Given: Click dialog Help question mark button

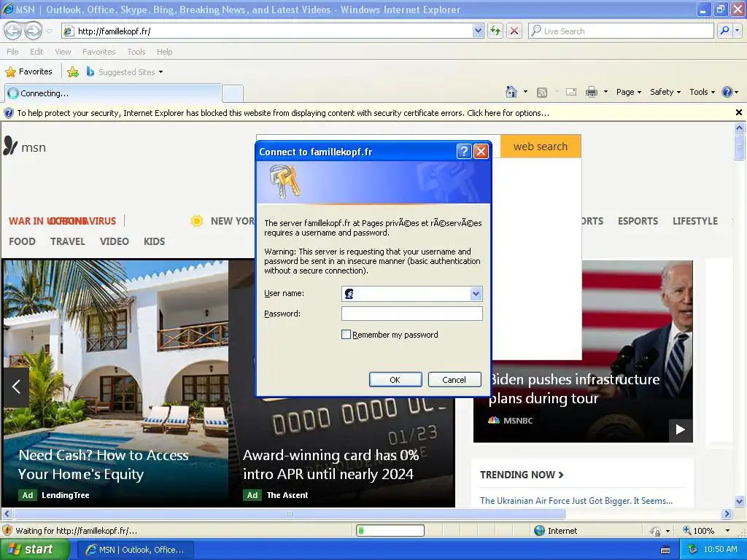Looking at the screenshot, I should click(x=463, y=152).
